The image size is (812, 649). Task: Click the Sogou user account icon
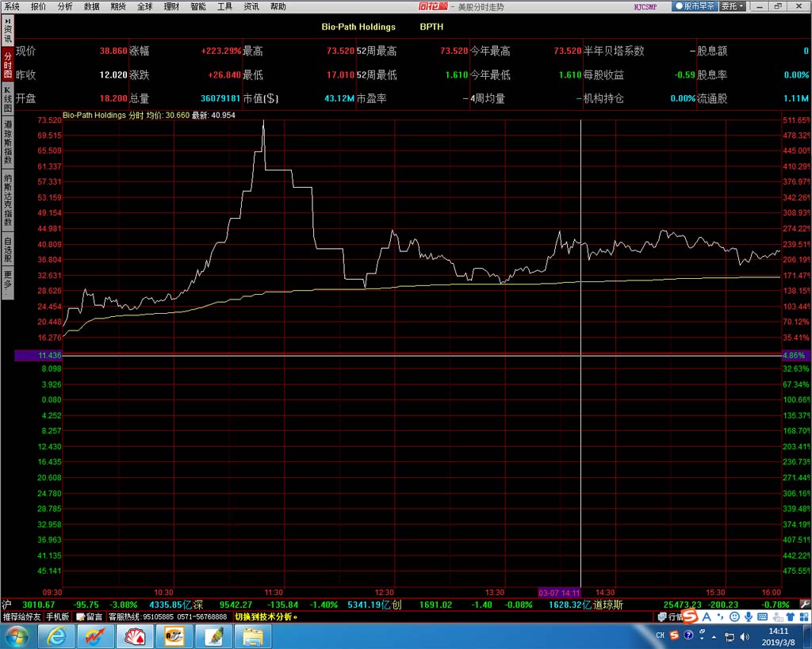coord(777,617)
